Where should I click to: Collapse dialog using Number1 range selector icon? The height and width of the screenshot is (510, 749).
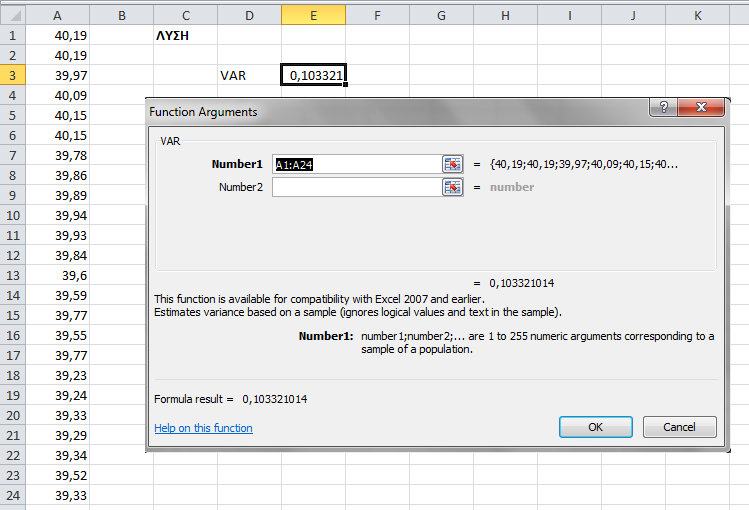pyautogui.click(x=452, y=164)
